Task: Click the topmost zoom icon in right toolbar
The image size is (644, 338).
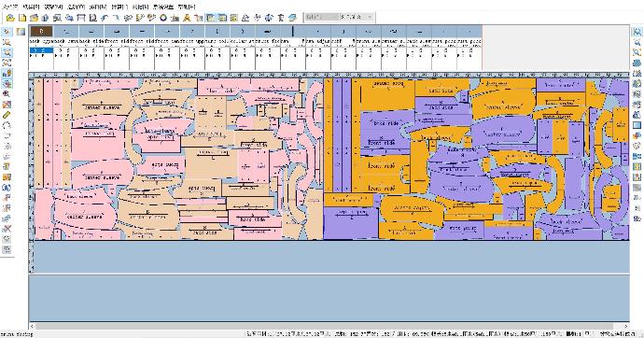Action: pos(637,32)
